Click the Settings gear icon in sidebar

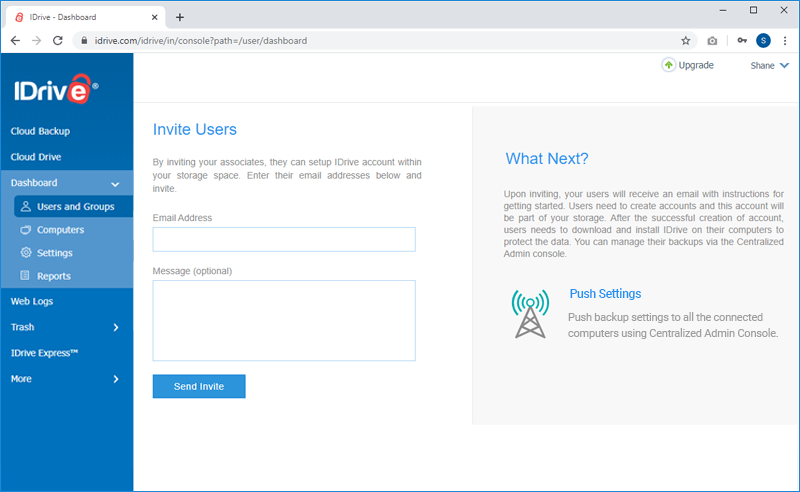click(x=26, y=253)
